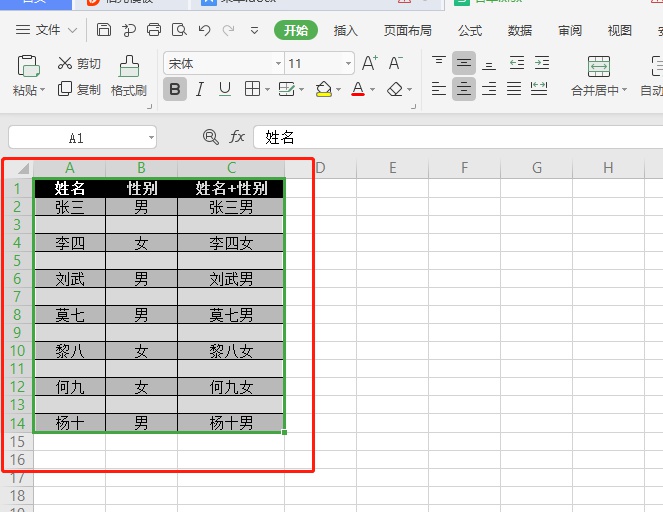The height and width of the screenshot is (512, 663).
Task: Open the Name Box dropdown arrow beside A1
Action: click(151, 137)
